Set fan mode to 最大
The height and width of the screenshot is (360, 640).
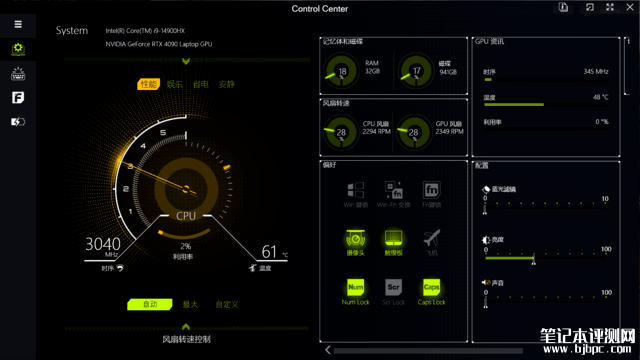tap(190, 304)
